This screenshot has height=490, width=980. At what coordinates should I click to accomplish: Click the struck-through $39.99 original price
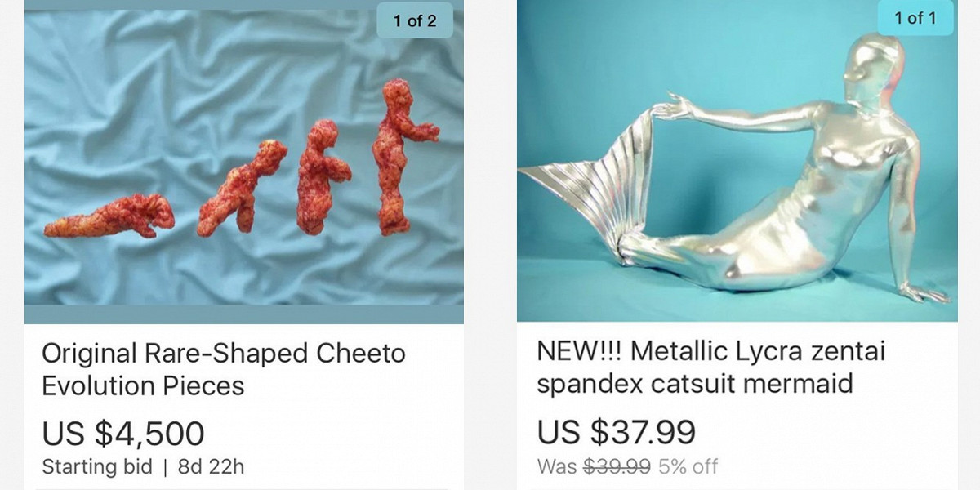pyautogui.click(x=617, y=466)
